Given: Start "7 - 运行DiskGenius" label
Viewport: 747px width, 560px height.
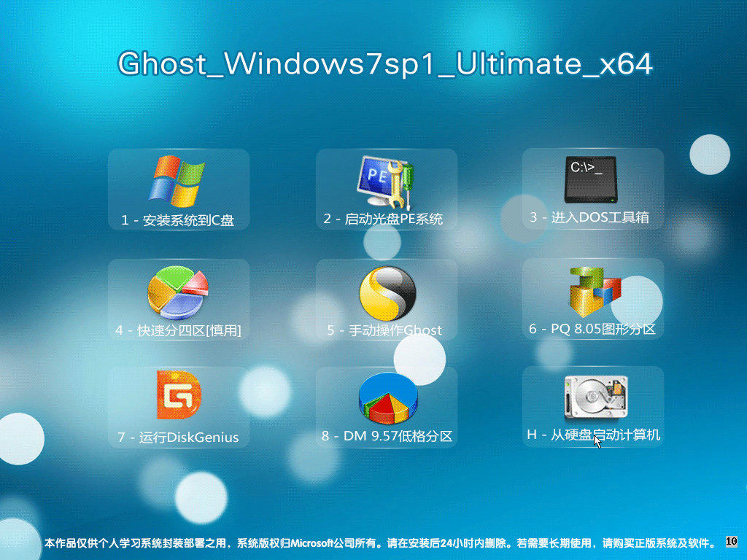Looking at the screenshot, I should coord(178,437).
